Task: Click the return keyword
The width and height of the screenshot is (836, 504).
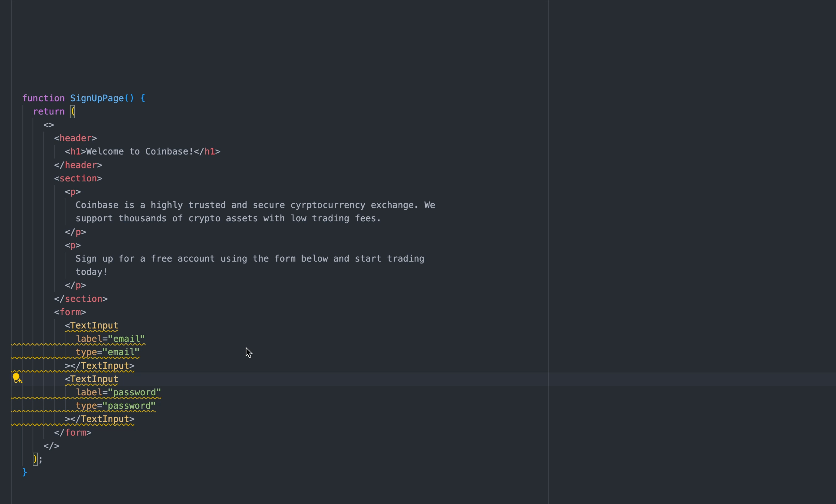Action: coord(49,111)
